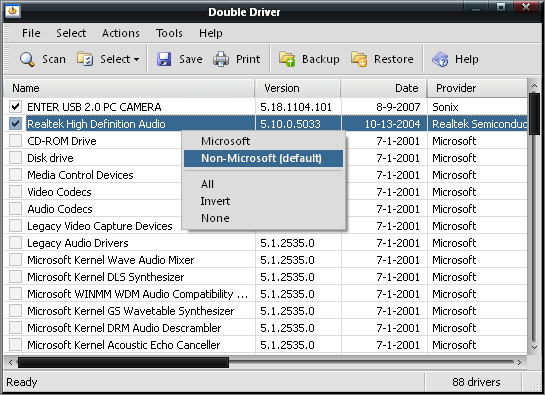Click the Help question mark icon

tap(440, 59)
